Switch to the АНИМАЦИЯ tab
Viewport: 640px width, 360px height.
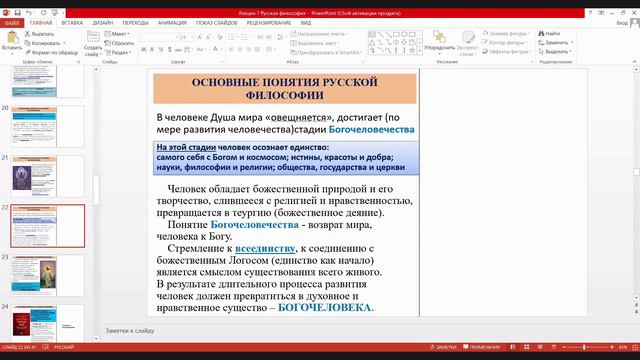(x=172, y=23)
